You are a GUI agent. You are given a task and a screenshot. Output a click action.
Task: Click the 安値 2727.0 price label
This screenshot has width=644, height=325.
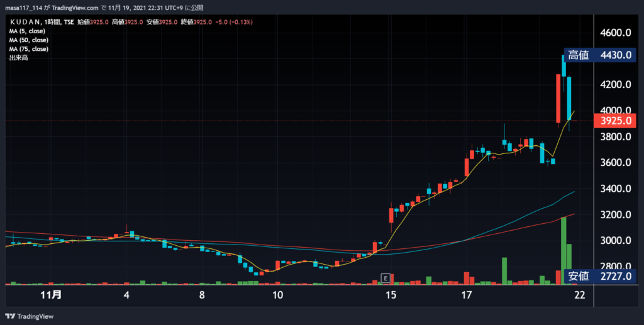tap(599, 276)
